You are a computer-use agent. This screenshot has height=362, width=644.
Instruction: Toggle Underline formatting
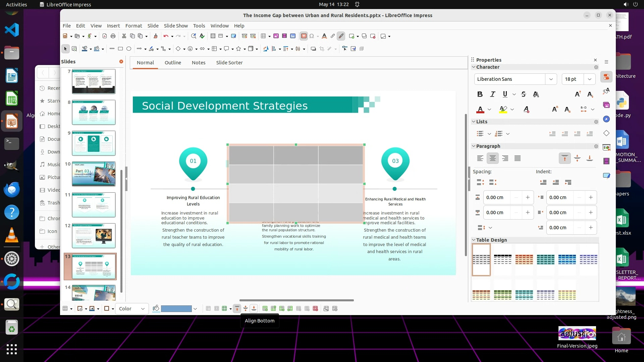pos(505,94)
